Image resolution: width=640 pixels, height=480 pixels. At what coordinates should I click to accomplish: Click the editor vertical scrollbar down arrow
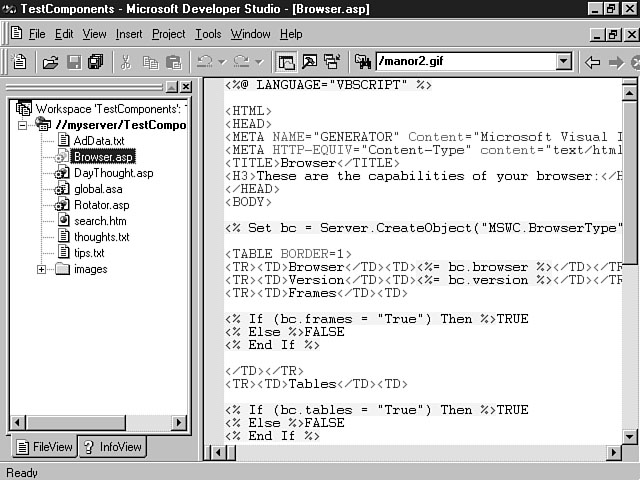pos(629,435)
